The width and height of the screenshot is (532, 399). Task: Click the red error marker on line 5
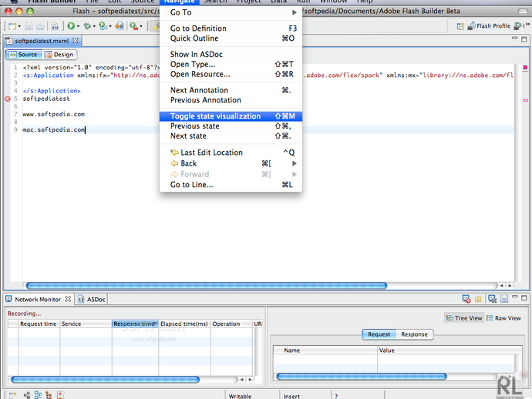pyautogui.click(x=8, y=99)
